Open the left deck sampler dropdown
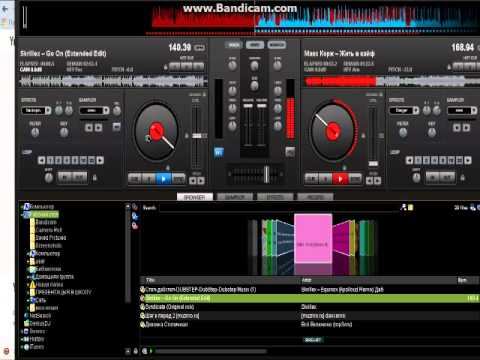Image resolution: width=480 pixels, height=360 pixels. tap(106, 110)
